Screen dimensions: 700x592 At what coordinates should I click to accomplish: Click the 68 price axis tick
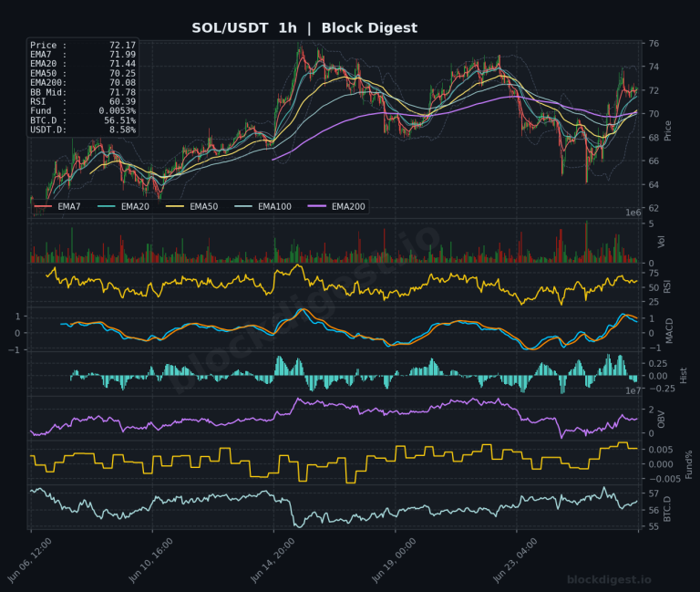pos(654,138)
